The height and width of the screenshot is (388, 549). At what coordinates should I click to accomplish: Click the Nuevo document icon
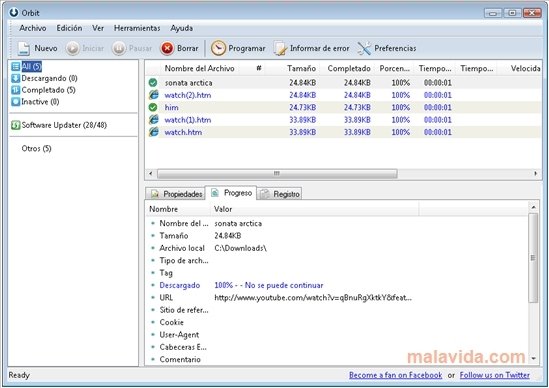coord(24,48)
